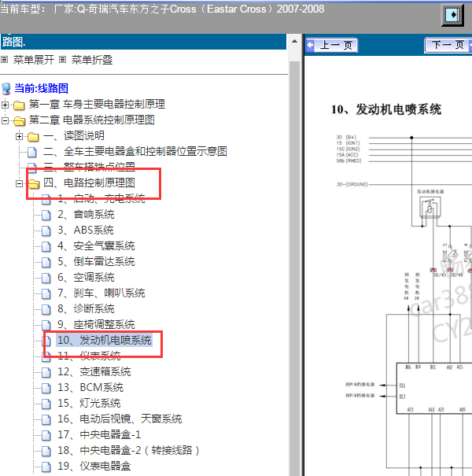472x476 pixels.
Task: Expand the 一、读图说明 folder node
Action: point(19,137)
